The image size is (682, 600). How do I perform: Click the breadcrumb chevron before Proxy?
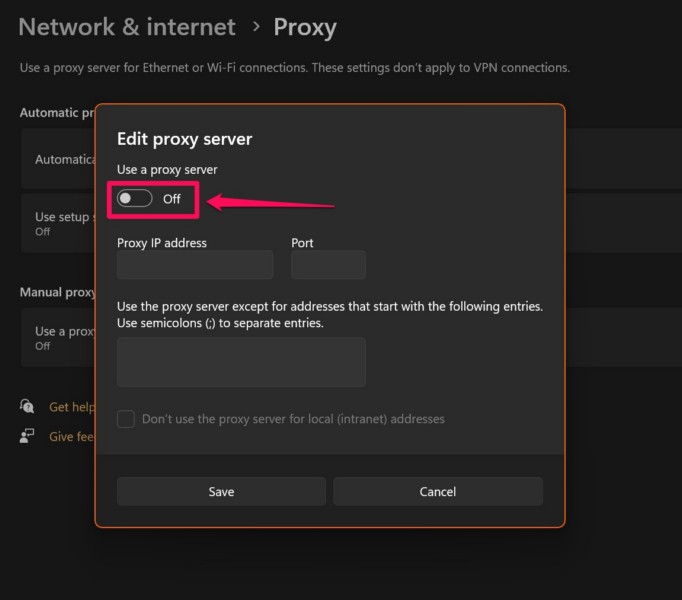(x=255, y=27)
